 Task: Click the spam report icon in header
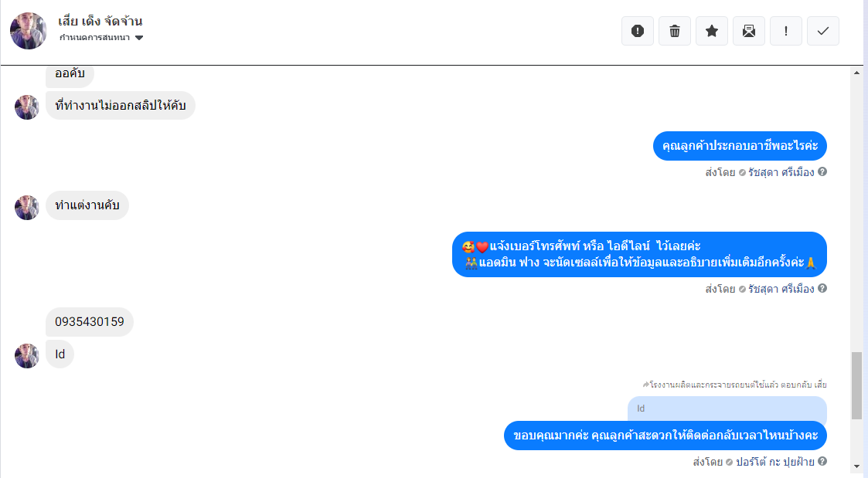tap(637, 31)
